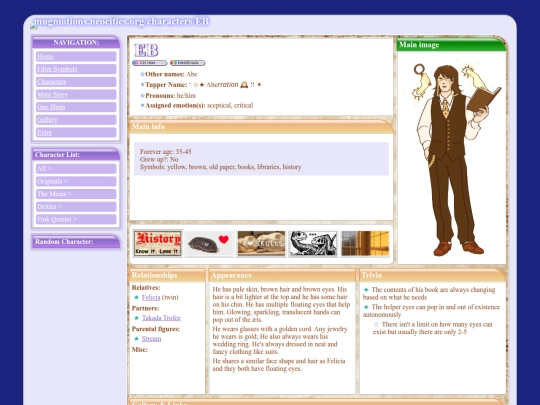Click the 'Character List:' panel header

tap(76, 155)
